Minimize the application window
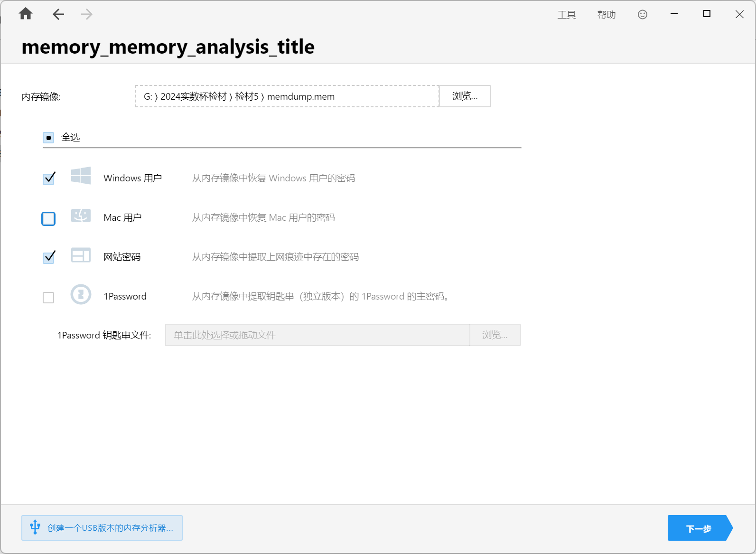 674,14
